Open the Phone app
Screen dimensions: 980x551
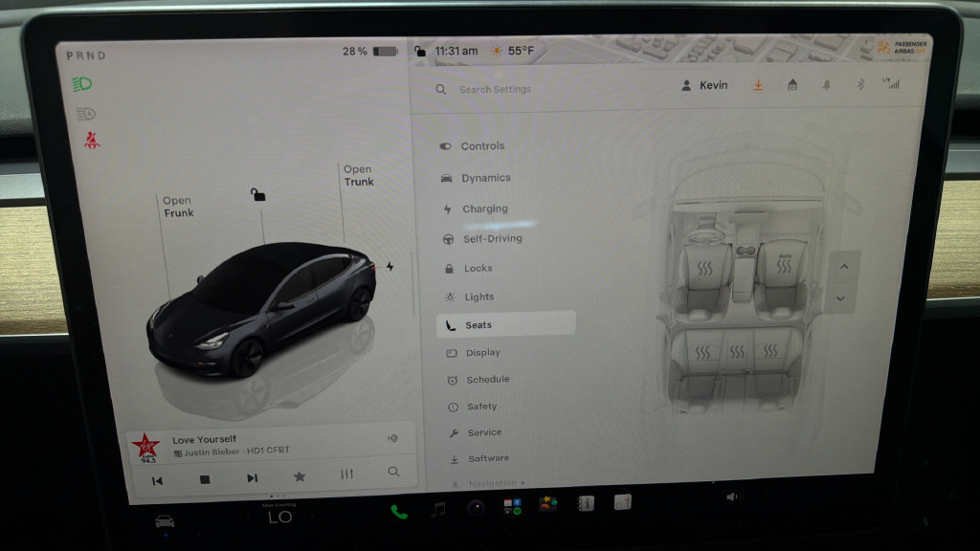pos(399,513)
